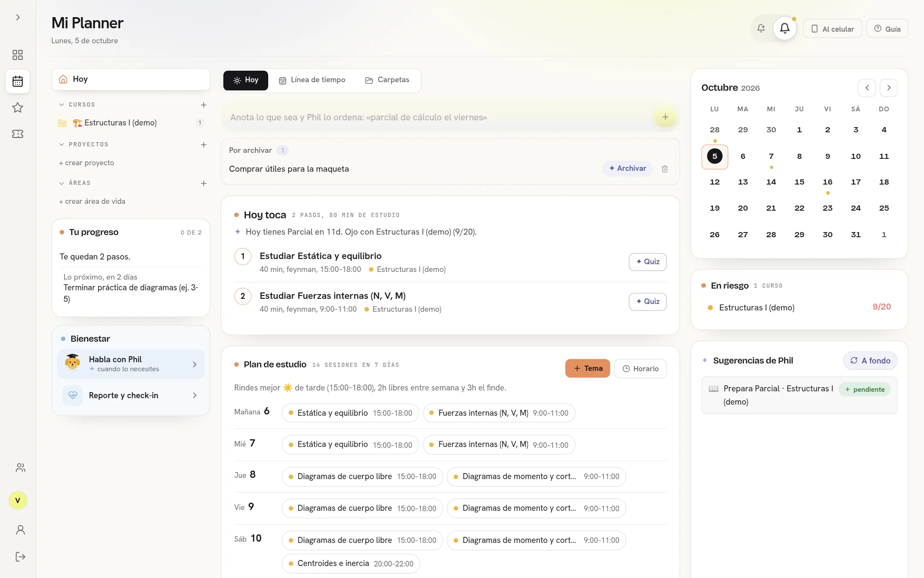Image resolution: width=924 pixels, height=578 pixels.
Task: Open the calendar planner icon in the sidebar
Action: tap(18, 81)
